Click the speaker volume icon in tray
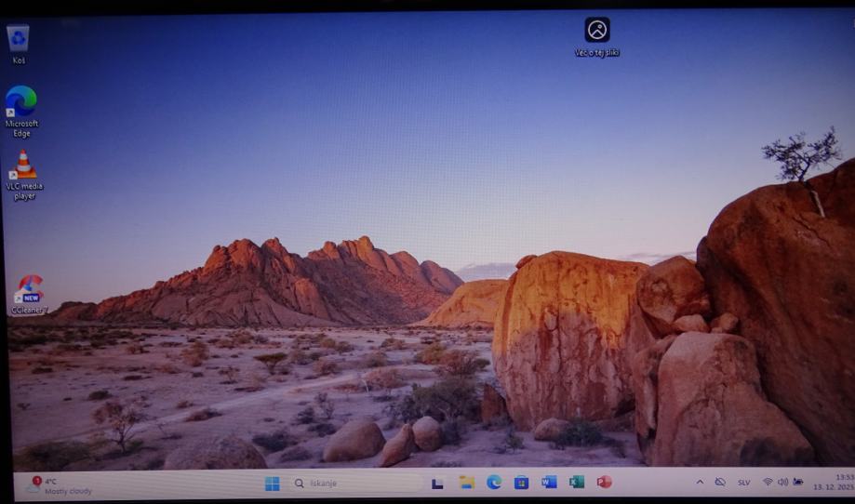 pyautogui.click(x=782, y=482)
